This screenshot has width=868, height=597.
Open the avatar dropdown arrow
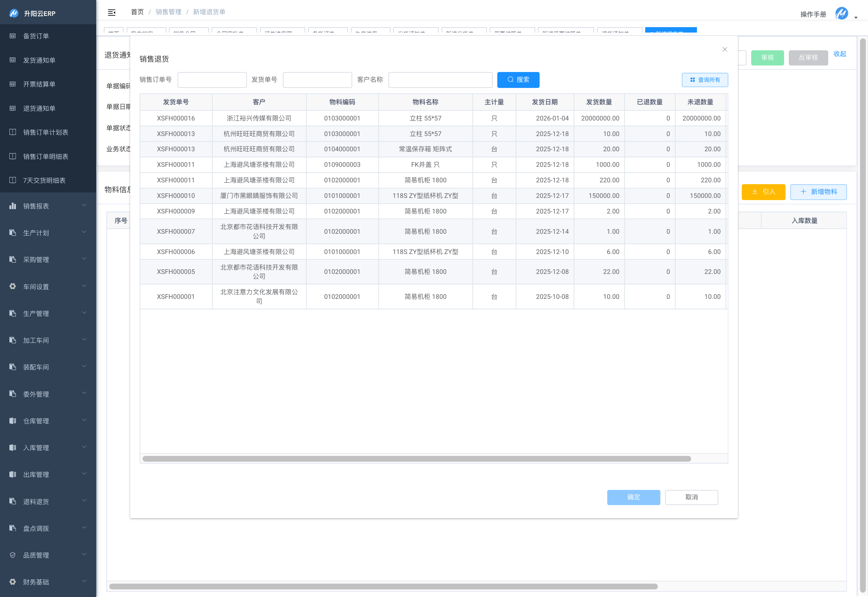point(856,18)
